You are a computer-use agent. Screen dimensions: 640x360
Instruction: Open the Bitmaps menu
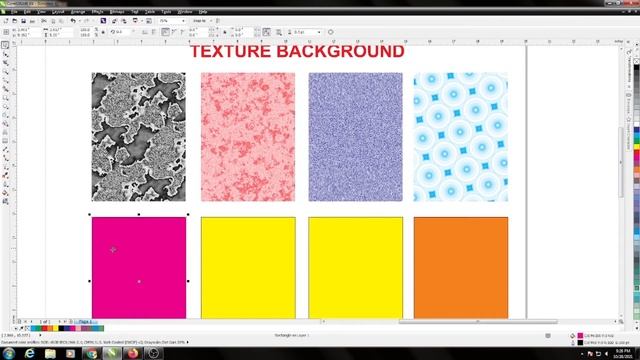[x=117, y=12]
